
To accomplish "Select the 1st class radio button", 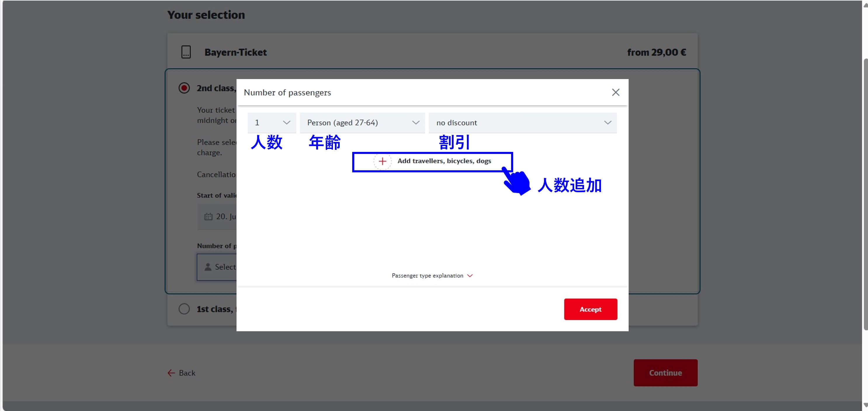I will click(x=184, y=309).
